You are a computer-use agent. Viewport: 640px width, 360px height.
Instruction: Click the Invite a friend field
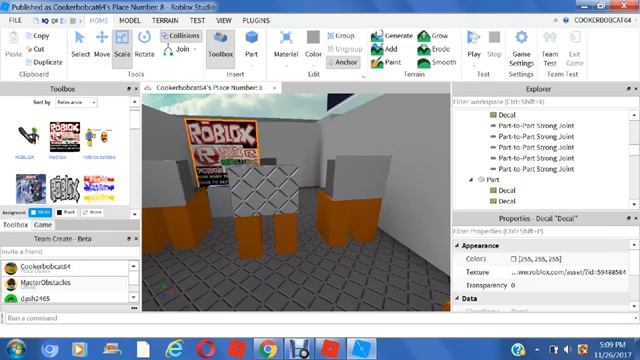70,251
